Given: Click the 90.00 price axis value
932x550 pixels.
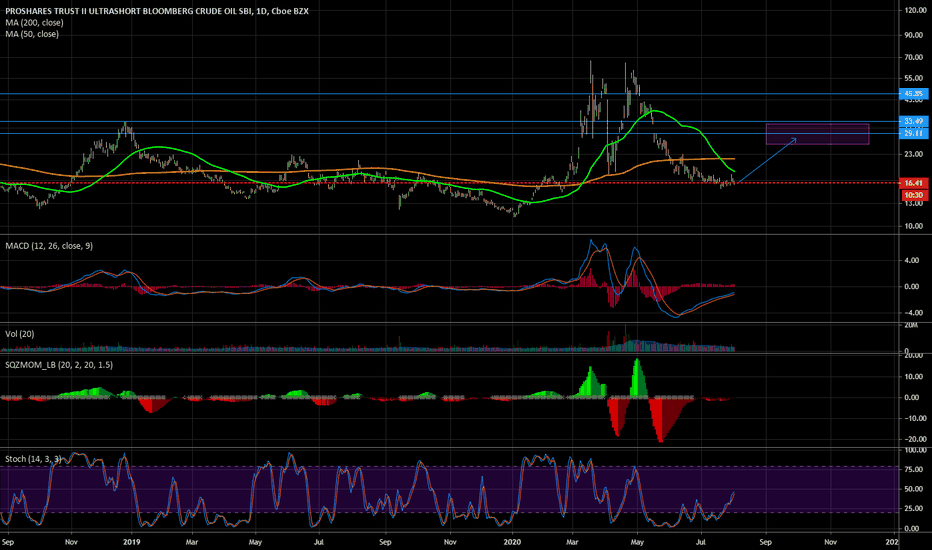Looking at the screenshot, I should click(x=914, y=35).
